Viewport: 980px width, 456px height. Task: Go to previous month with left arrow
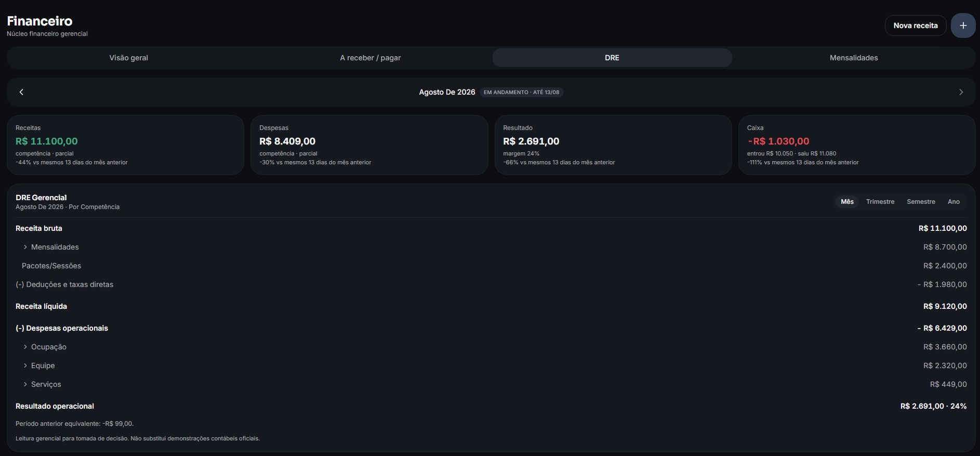pos(21,92)
